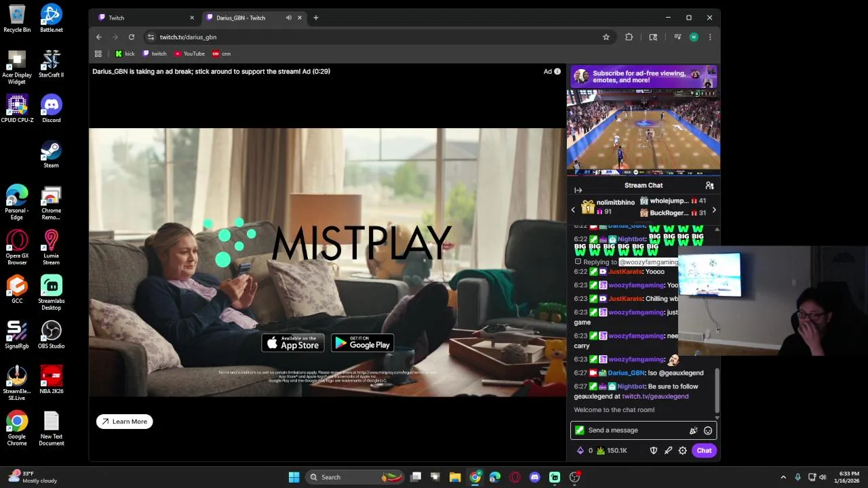
Task: Select top gifter nolimitbhino
Action: click(616, 203)
